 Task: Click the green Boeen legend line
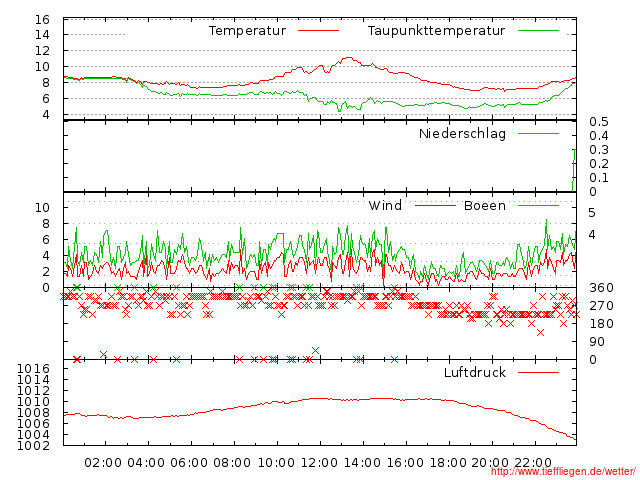[538, 206]
